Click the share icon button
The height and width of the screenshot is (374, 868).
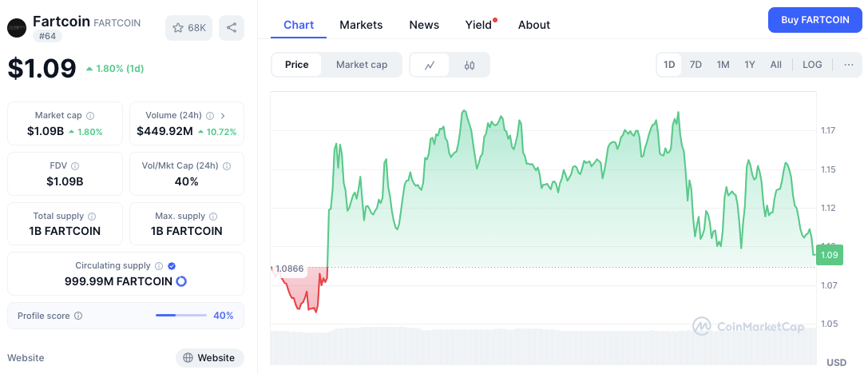pyautogui.click(x=232, y=28)
